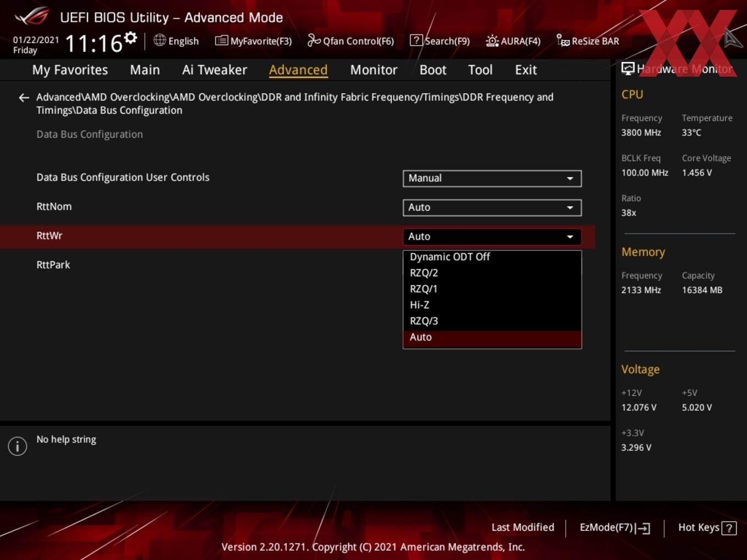Click the BCLK Freq value 100.00 MHz

(x=645, y=173)
